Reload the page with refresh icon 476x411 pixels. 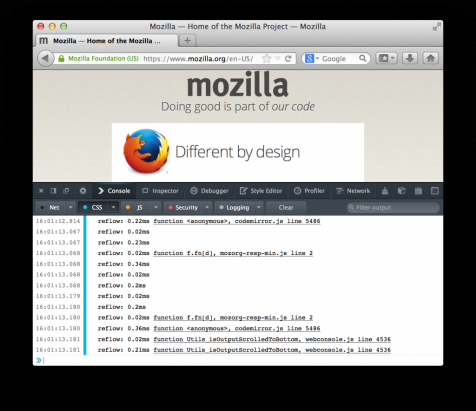click(288, 59)
